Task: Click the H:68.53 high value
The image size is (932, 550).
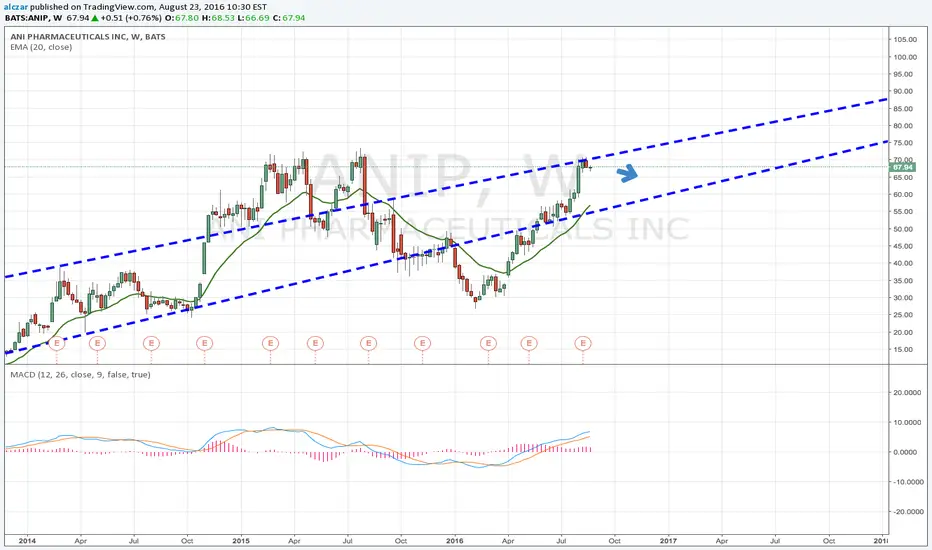Action: pos(218,18)
